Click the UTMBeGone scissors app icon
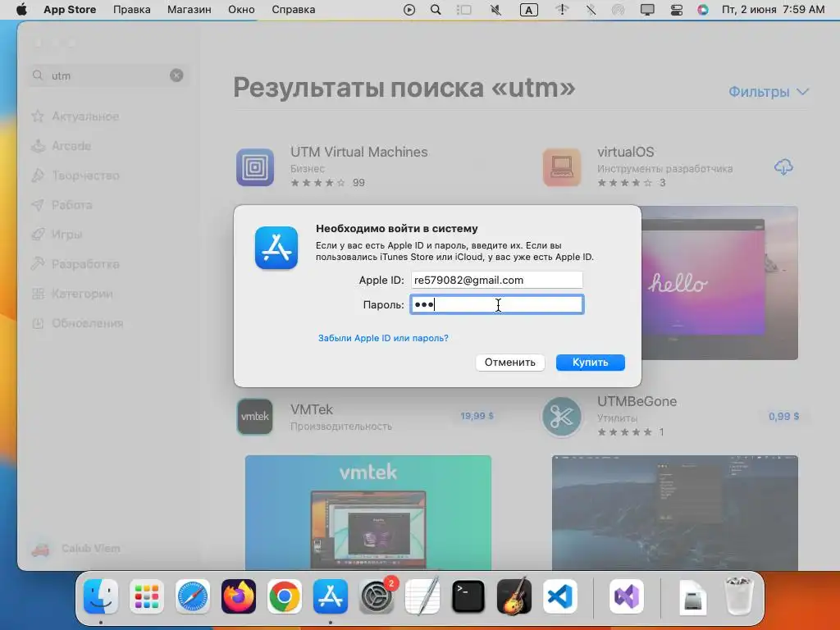Image resolution: width=840 pixels, height=630 pixels. (562, 416)
